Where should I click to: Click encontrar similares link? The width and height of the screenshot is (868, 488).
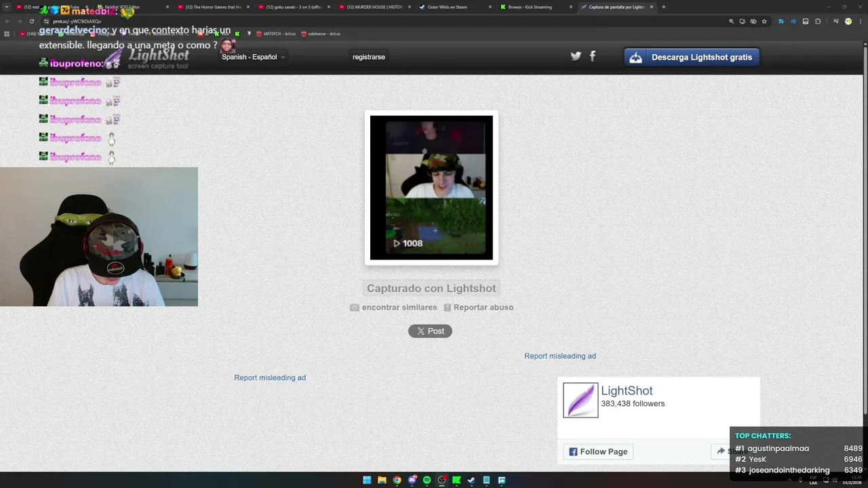point(393,307)
